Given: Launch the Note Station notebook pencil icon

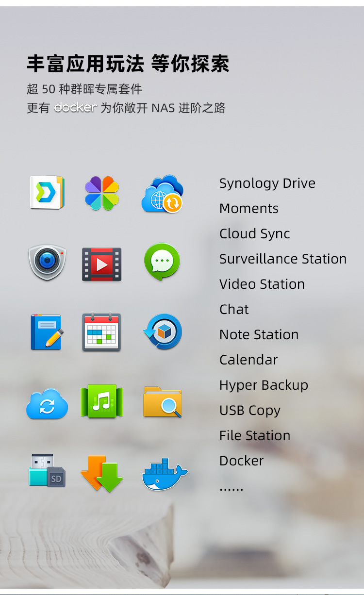Looking at the screenshot, I should [x=47, y=332].
